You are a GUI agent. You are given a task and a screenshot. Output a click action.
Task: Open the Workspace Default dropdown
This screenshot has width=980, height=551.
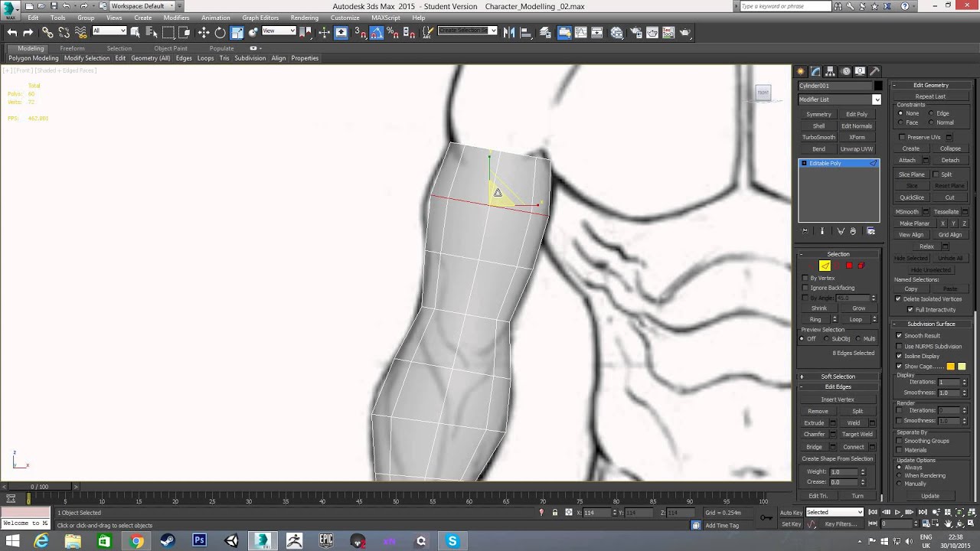(x=142, y=6)
